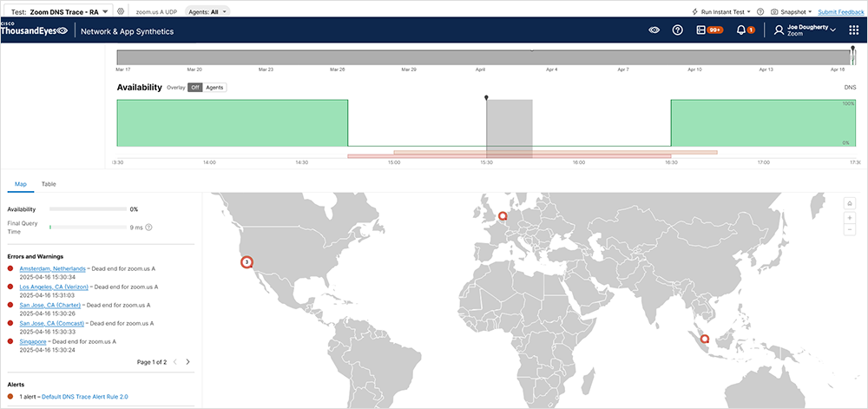Open the help question mark icon

coord(677,30)
